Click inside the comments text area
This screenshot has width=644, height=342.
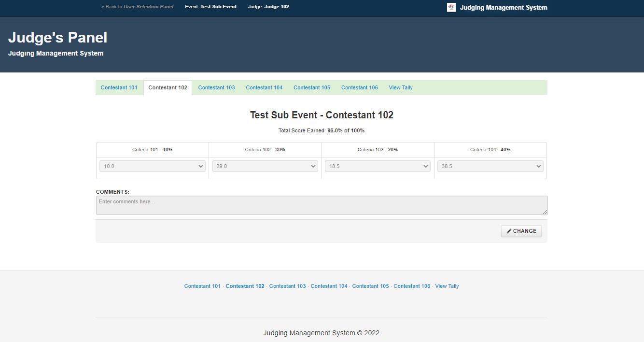322,205
